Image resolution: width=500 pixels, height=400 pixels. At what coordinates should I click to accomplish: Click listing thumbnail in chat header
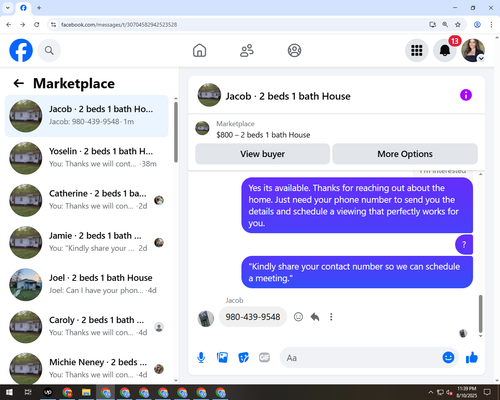pyautogui.click(x=209, y=95)
